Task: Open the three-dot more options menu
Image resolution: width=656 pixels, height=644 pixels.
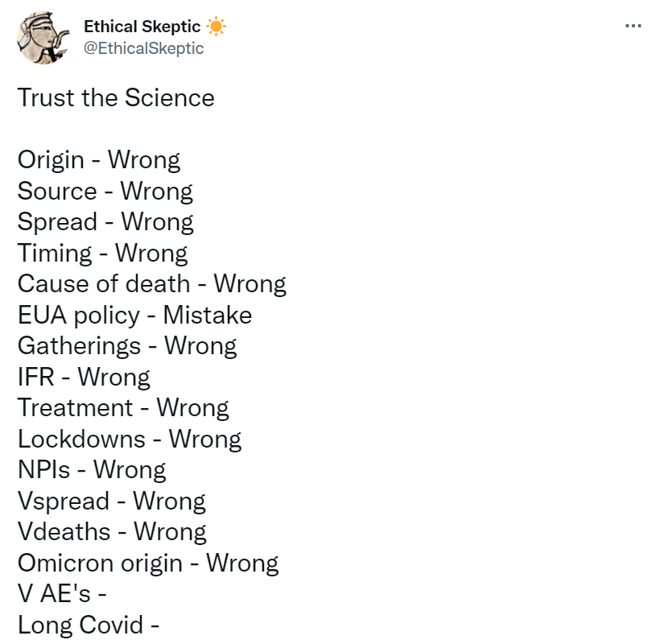Action: tap(633, 27)
